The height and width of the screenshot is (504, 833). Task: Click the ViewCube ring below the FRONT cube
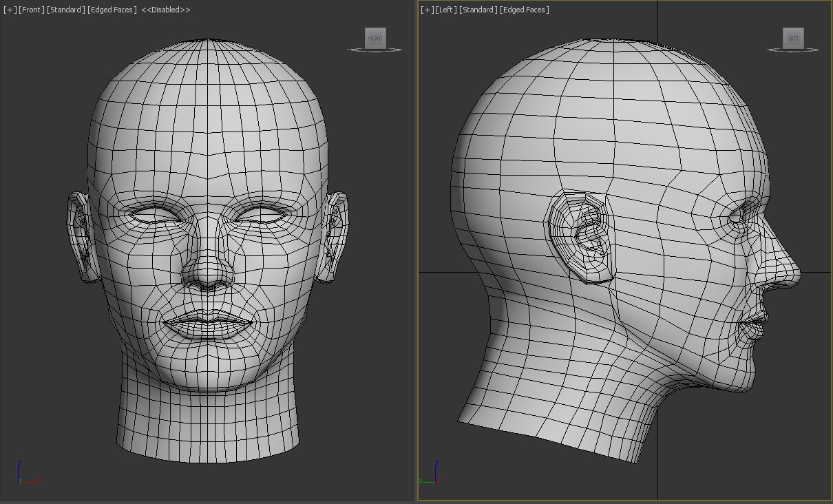(x=375, y=50)
